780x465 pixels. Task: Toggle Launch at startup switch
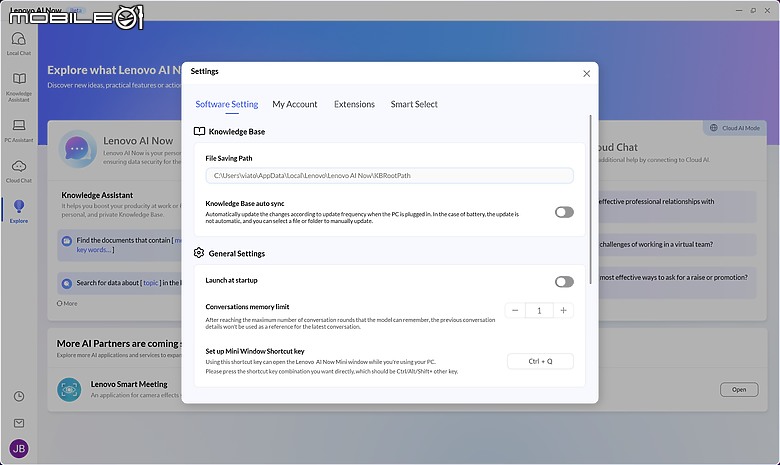(x=564, y=282)
